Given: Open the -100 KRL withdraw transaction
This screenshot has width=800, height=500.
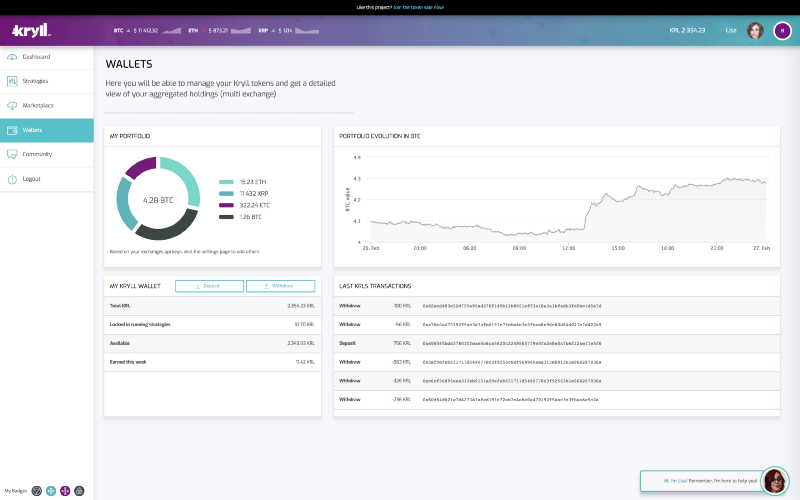Looking at the screenshot, I should point(557,306).
